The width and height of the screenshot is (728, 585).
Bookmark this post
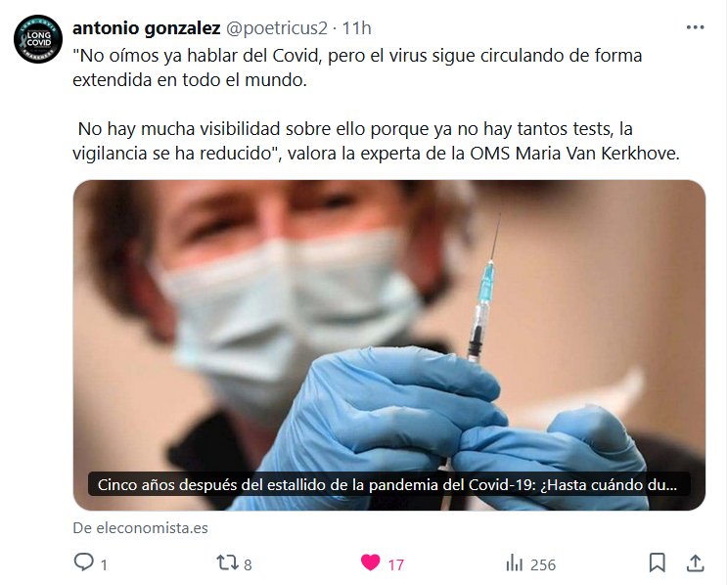(x=657, y=562)
